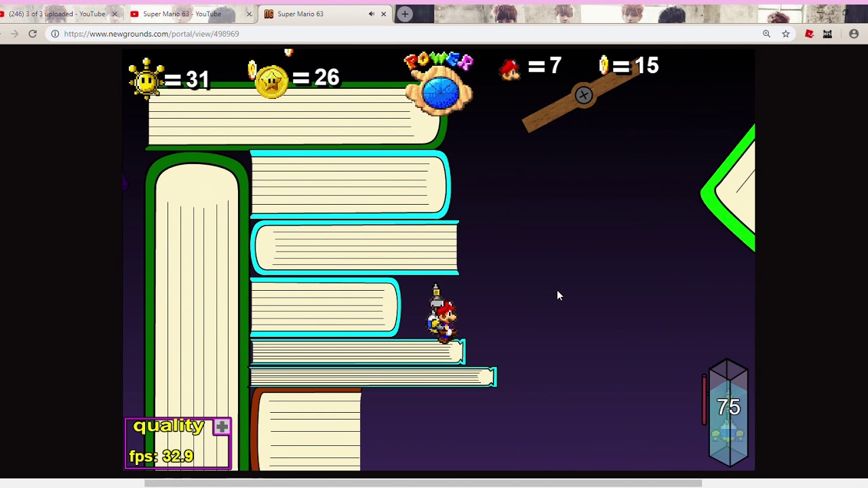
Task: Close the Newgrounds Super Mario 63 tab
Action: pyautogui.click(x=383, y=14)
